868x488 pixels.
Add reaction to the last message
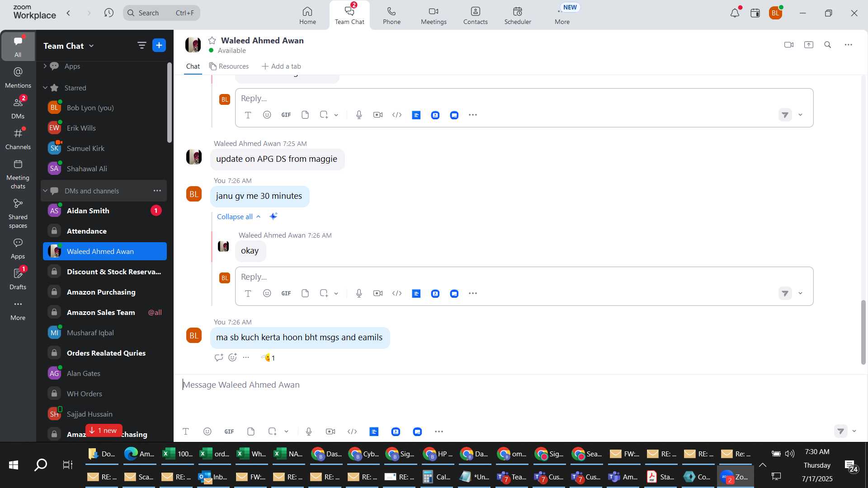coord(232,357)
